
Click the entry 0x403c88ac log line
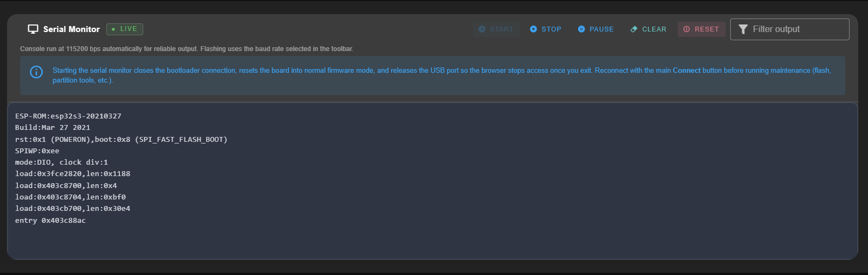[x=50, y=221]
